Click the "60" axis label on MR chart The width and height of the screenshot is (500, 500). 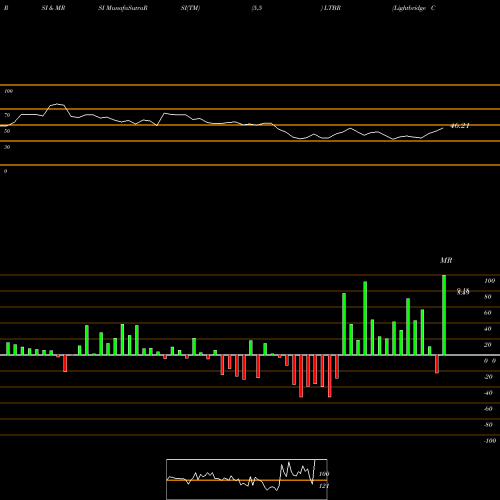click(488, 313)
